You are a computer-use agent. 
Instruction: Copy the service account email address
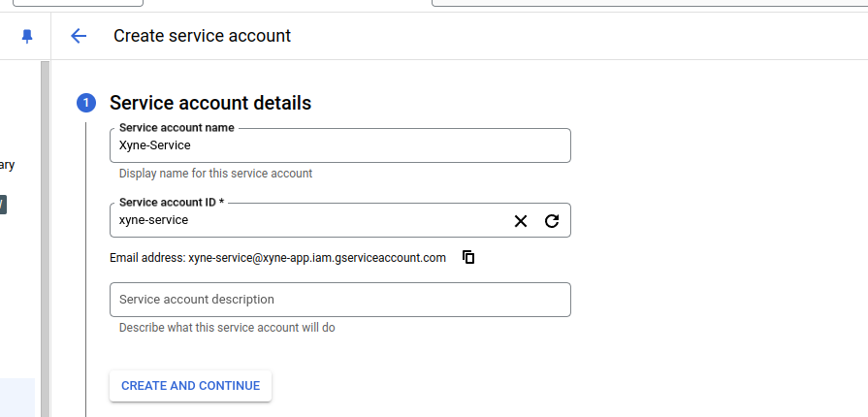tap(468, 258)
